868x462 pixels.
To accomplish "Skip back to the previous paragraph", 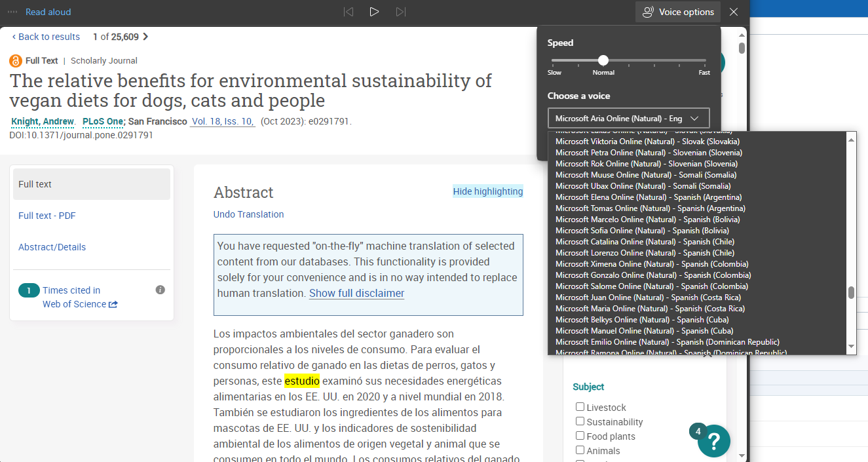I will coord(348,11).
